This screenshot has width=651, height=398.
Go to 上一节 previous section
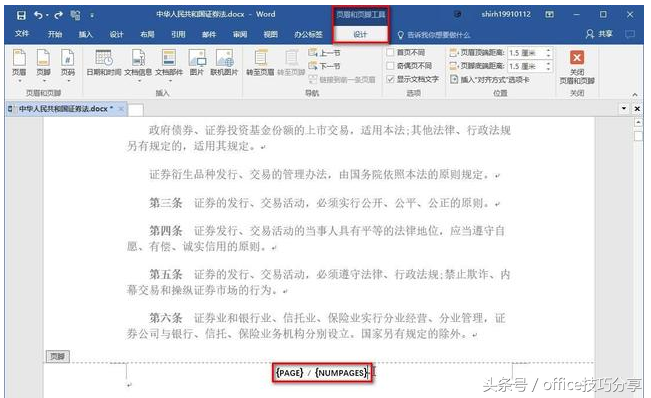324,53
